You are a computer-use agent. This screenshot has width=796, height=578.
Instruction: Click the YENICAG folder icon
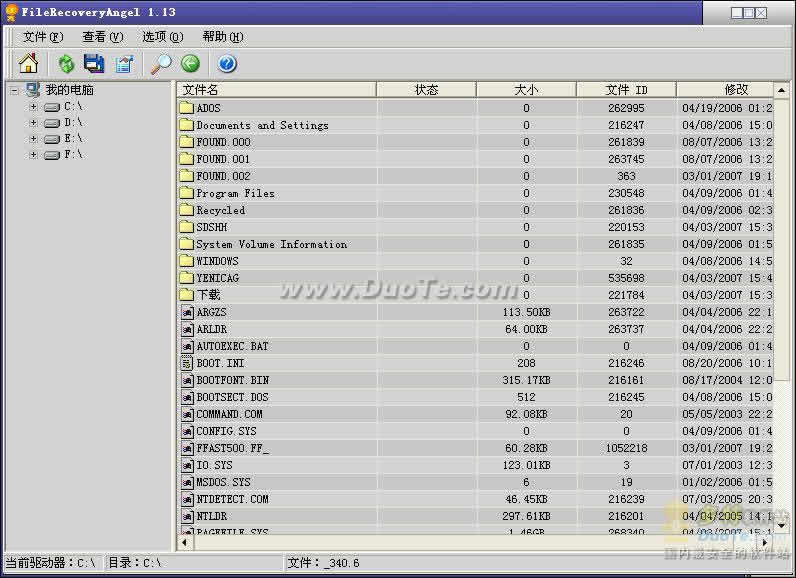point(187,278)
